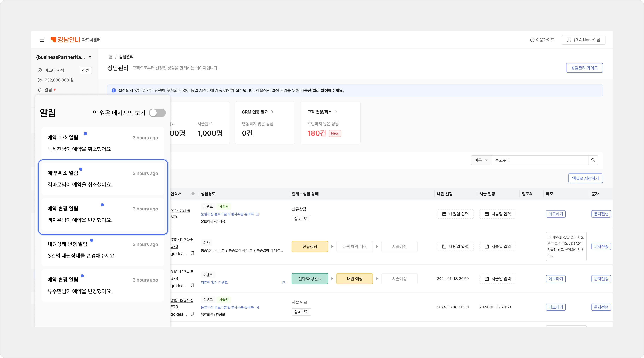The image size is (644, 358).
Task: Open the hamburger menu icon
Action: (x=42, y=40)
